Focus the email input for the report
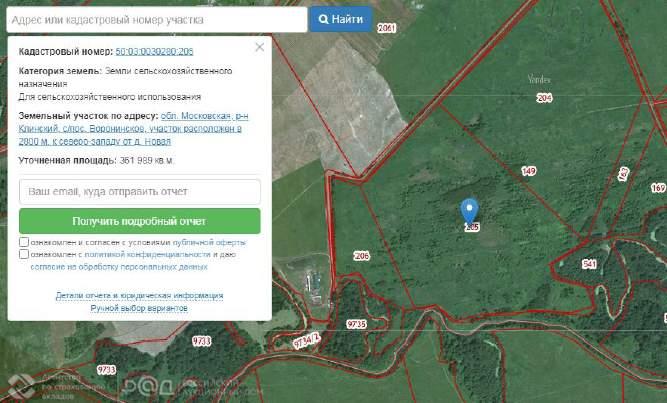This screenshot has height=403, width=667. click(139, 191)
